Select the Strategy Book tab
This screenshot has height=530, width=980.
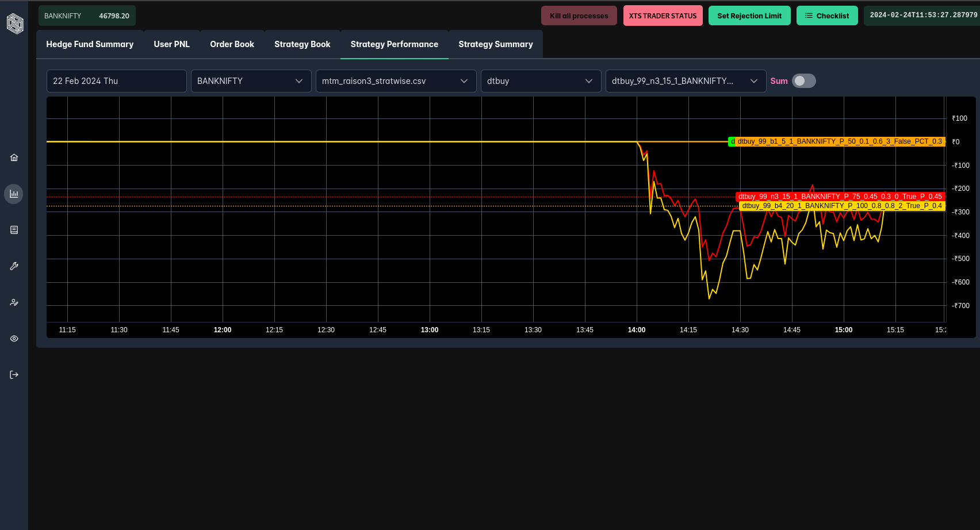coord(303,44)
